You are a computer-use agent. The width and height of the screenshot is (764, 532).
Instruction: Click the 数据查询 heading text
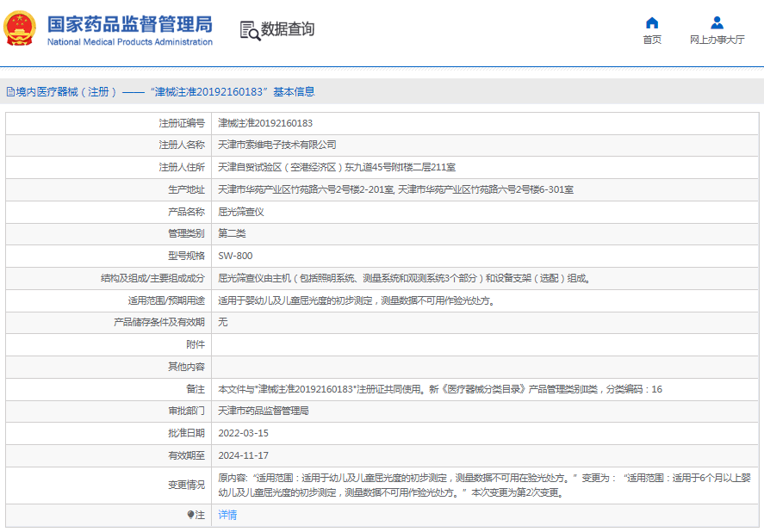coord(288,29)
